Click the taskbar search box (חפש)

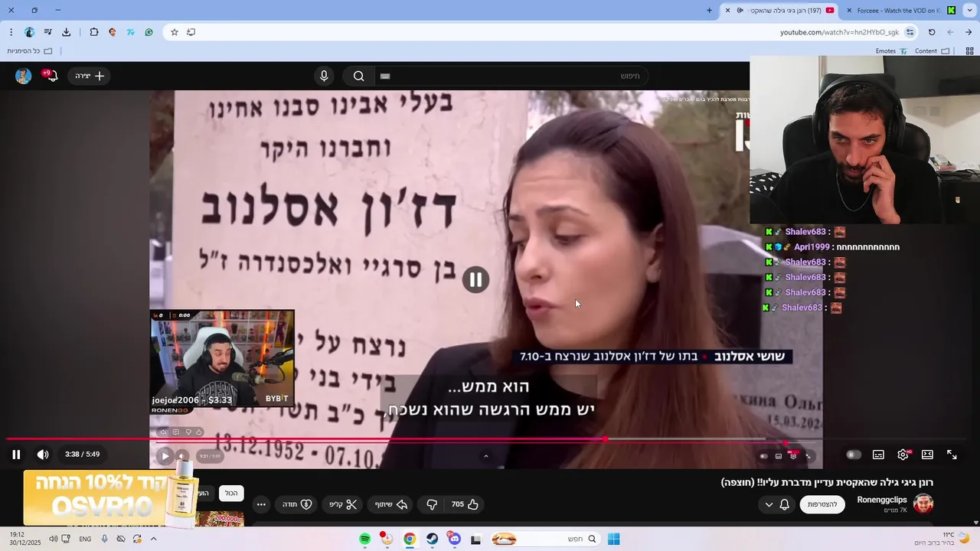(x=545, y=539)
